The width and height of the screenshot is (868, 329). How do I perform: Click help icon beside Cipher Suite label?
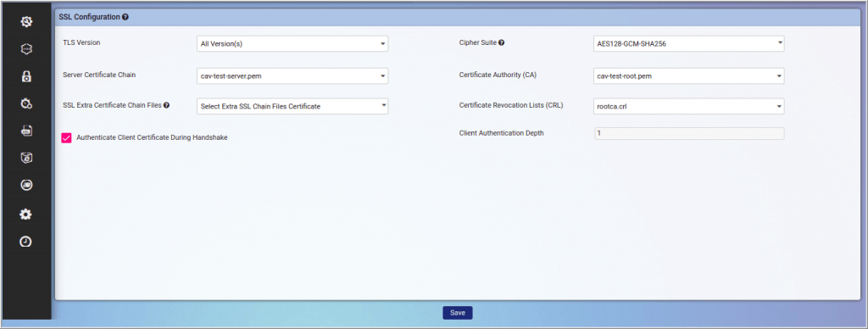point(501,42)
